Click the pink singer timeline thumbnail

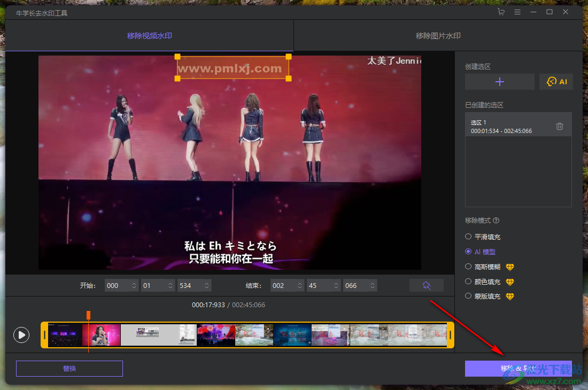pos(102,335)
